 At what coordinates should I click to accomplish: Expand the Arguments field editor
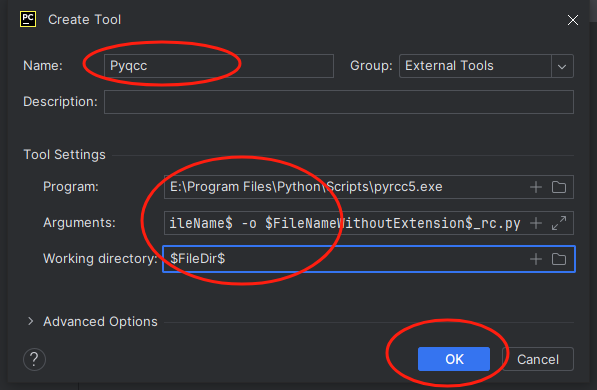click(x=559, y=223)
